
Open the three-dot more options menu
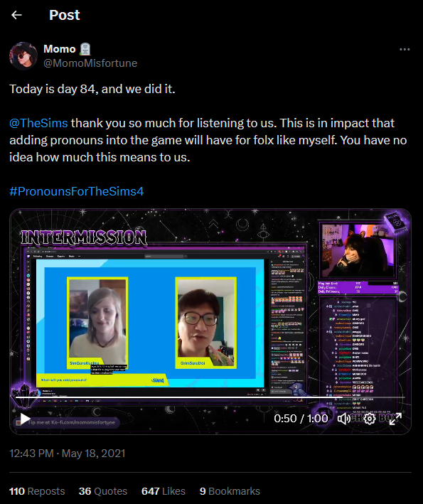click(405, 49)
